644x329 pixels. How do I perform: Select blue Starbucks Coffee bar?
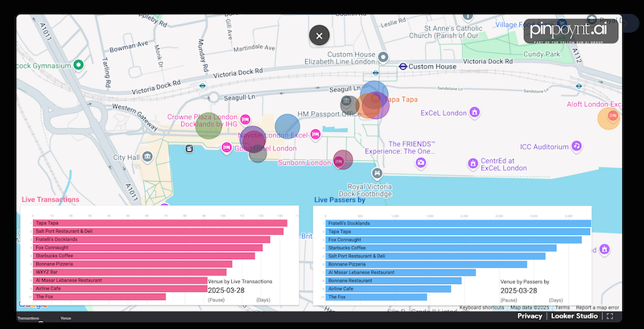coord(441,249)
